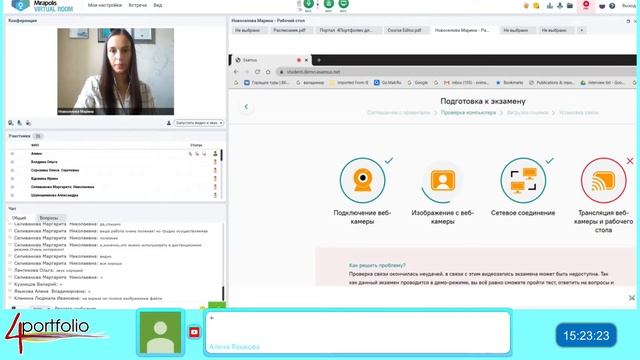640x360 pixels.
Task: Click the Проверка компьютера breadcrumb step
Action: [468, 113]
